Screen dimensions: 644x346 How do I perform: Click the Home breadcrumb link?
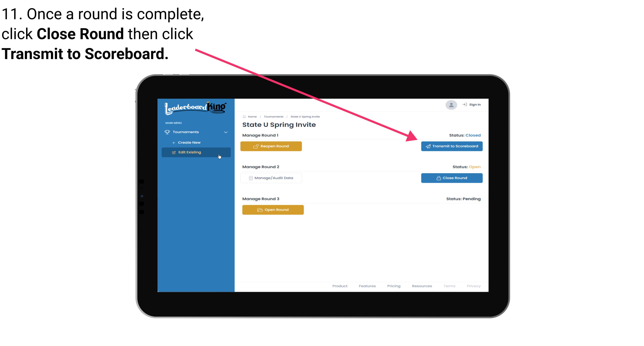click(252, 116)
